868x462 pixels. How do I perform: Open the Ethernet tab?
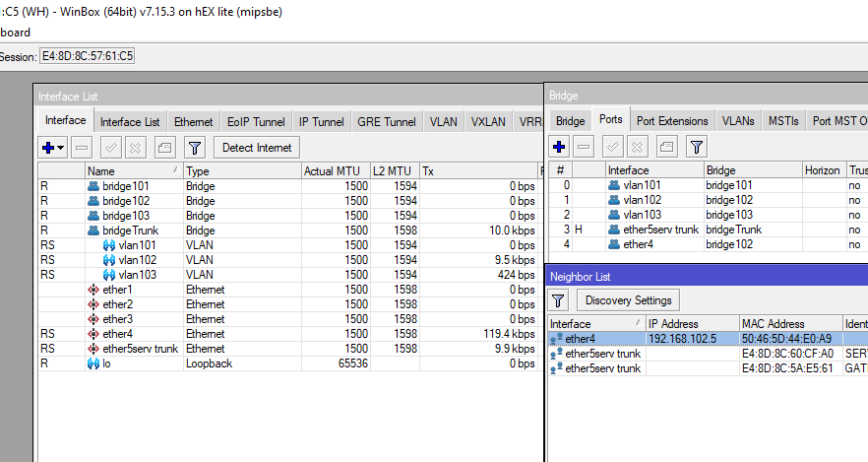pyautogui.click(x=193, y=122)
